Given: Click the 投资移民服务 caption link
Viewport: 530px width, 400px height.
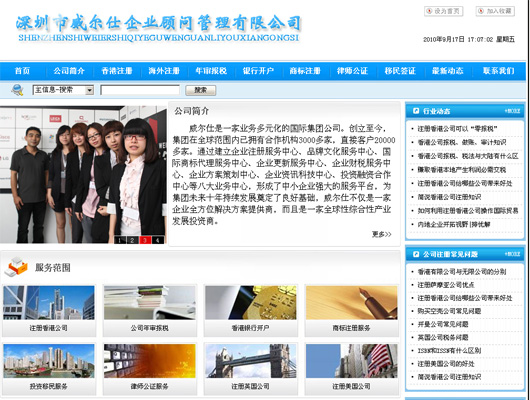Looking at the screenshot, I should (x=48, y=386).
